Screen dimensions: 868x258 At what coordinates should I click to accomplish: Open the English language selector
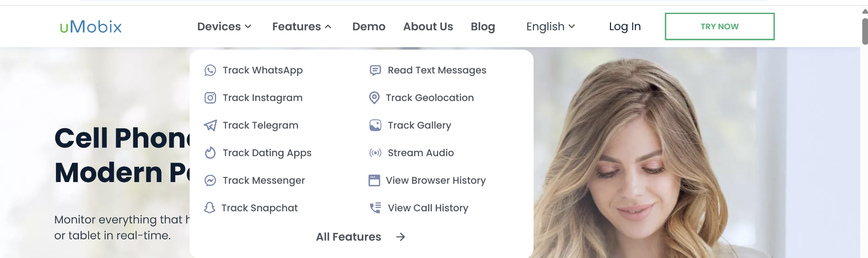(550, 27)
